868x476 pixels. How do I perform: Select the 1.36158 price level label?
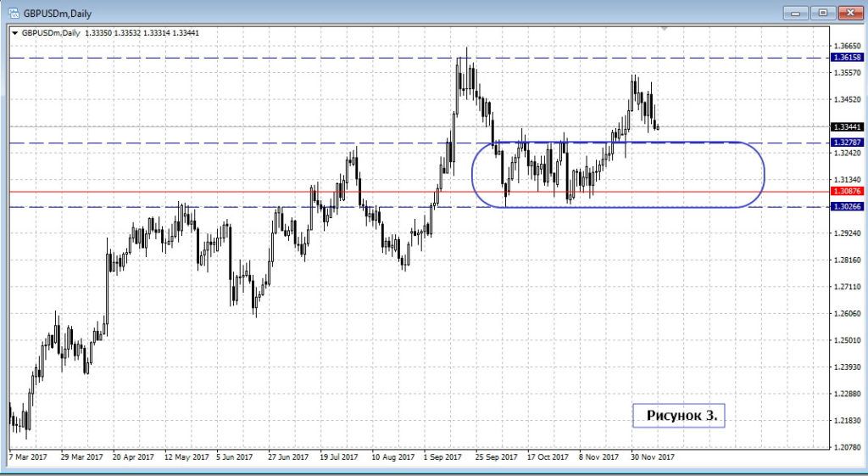(847, 58)
